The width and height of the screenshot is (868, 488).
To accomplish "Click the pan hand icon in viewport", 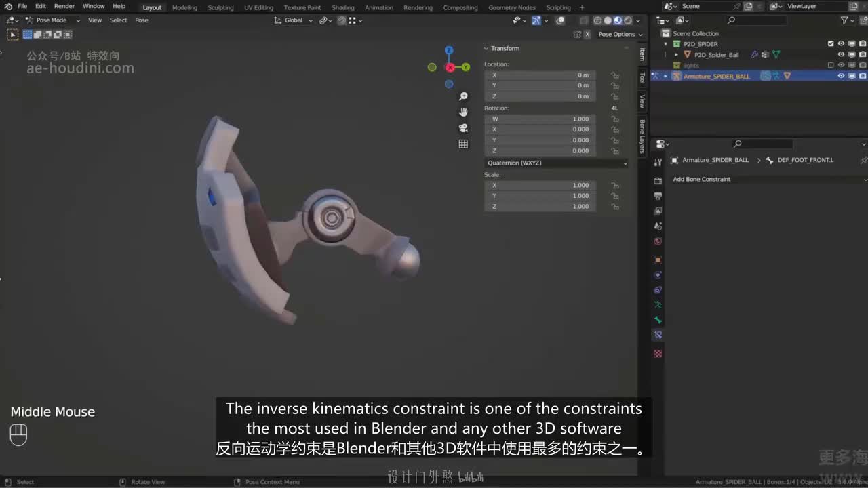I will [463, 112].
